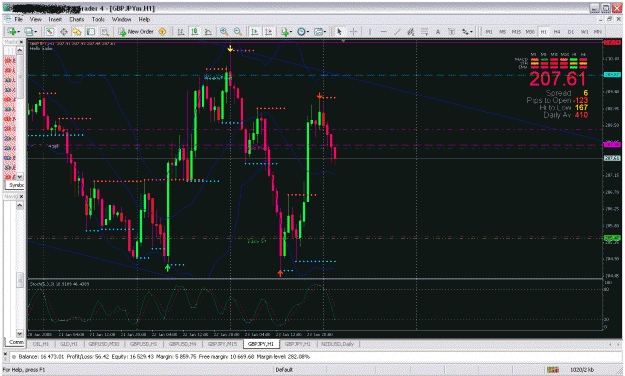Open the Help menu

(144, 19)
